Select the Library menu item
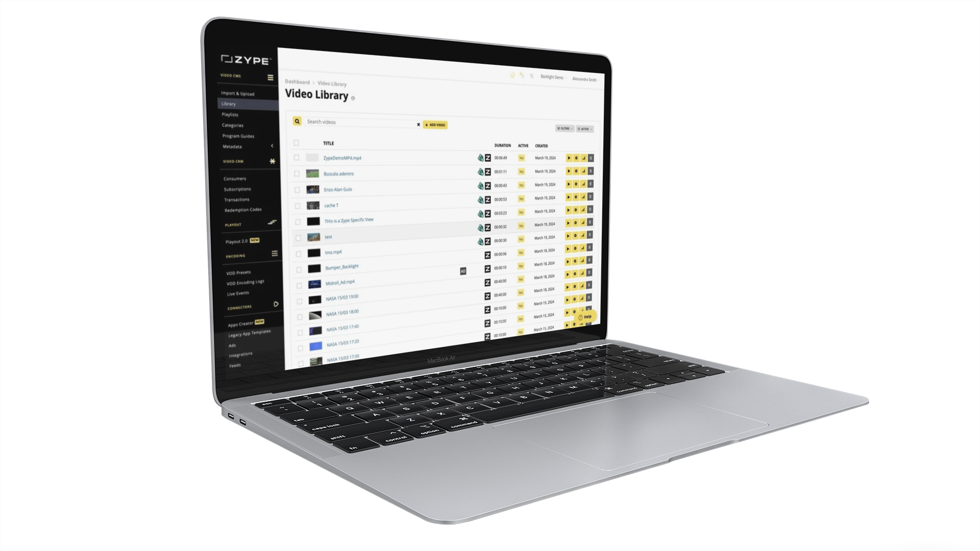The image size is (980, 551). (230, 104)
